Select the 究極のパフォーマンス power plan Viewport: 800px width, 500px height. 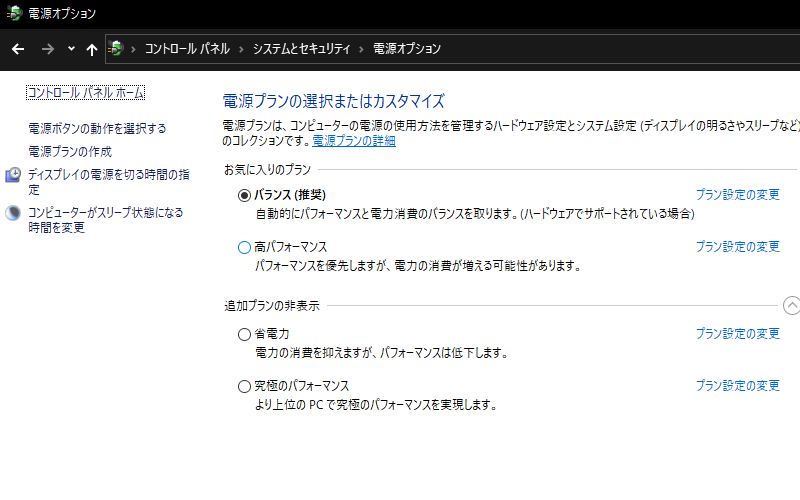[245, 386]
